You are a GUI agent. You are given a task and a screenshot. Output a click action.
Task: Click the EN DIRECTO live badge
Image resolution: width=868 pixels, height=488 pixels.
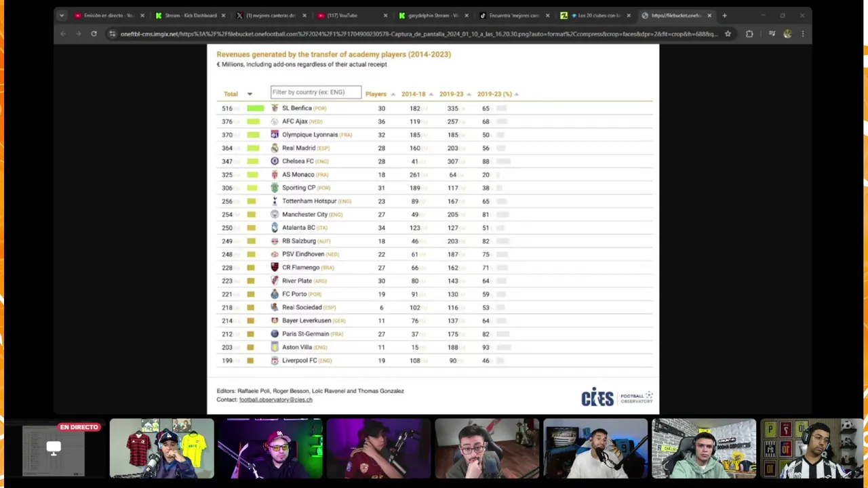coord(79,427)
